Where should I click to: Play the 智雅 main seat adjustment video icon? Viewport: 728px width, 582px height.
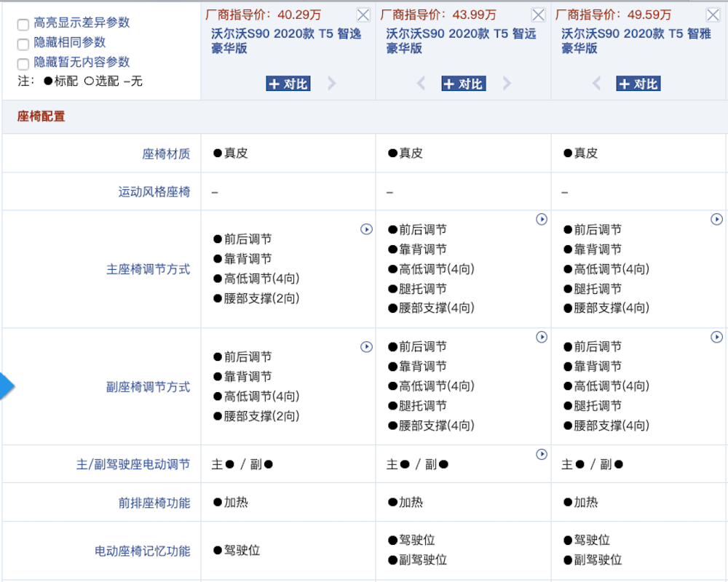[717, 219]
